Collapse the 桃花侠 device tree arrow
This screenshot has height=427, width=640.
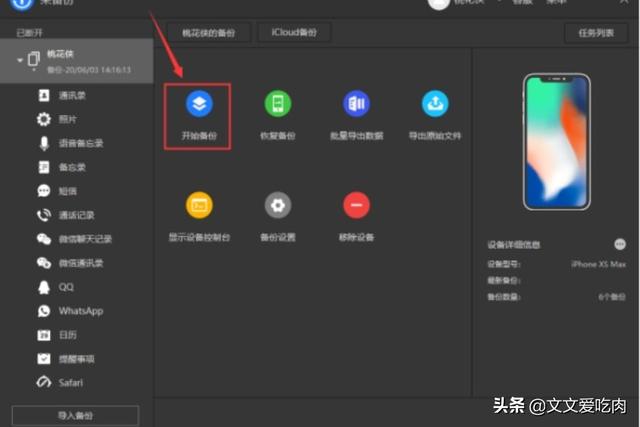[x=19, y=60]
